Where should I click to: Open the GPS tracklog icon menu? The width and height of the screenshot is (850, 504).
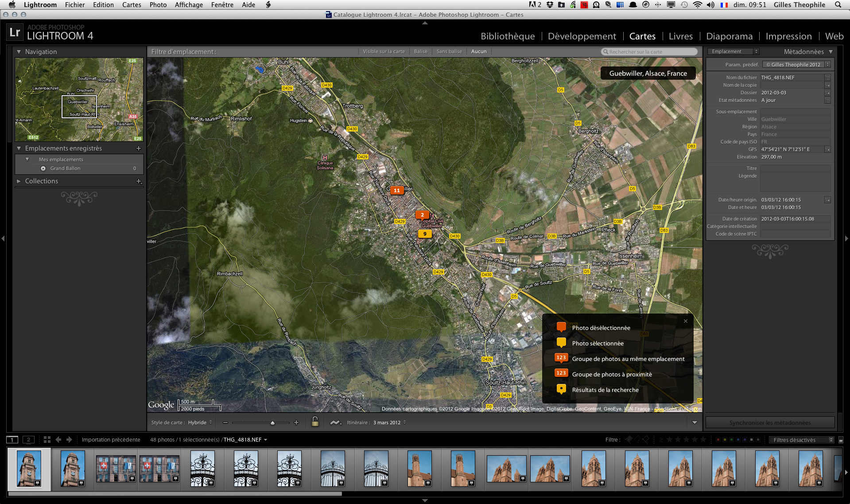coord(336,423)
